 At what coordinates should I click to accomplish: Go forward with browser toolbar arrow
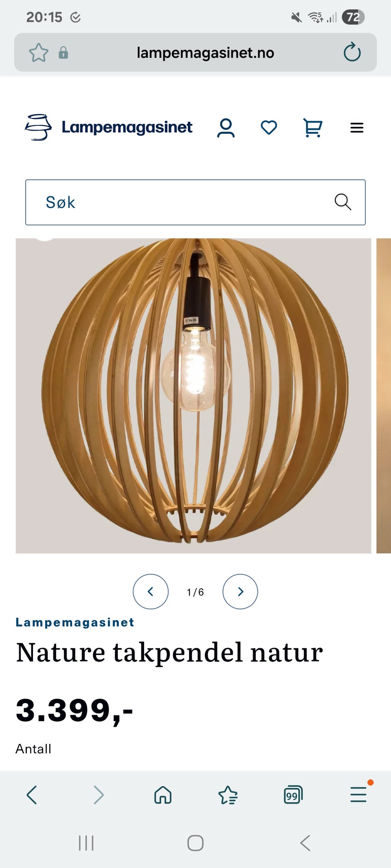tap(98, 795)
